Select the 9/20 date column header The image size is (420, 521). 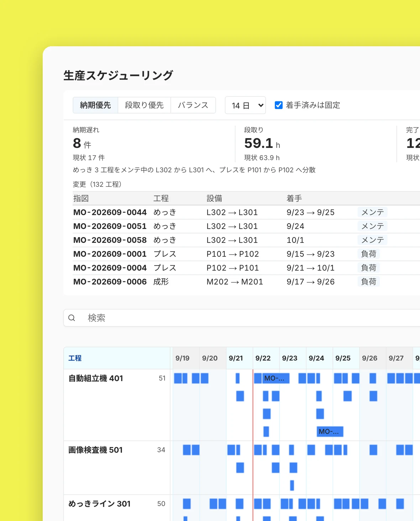click(212, 358)
